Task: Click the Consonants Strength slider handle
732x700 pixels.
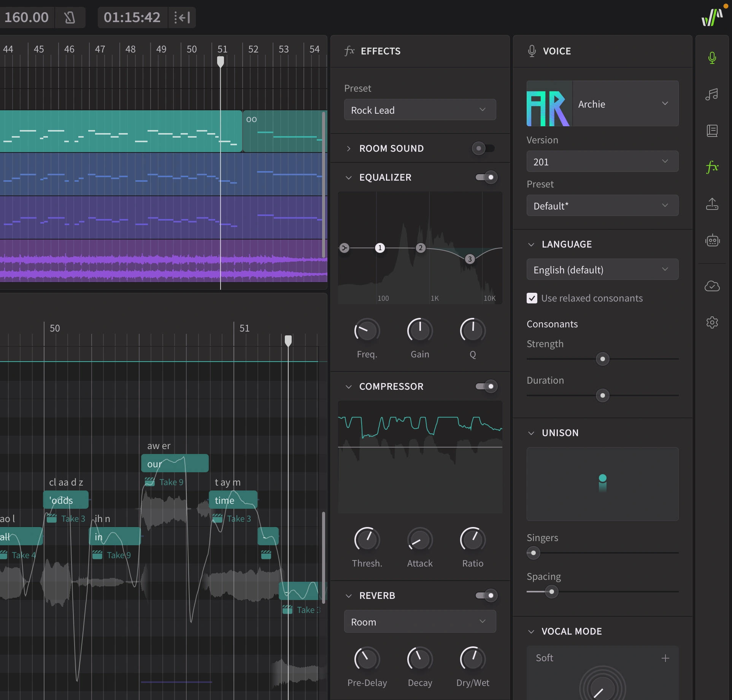Action: (602, 359)
